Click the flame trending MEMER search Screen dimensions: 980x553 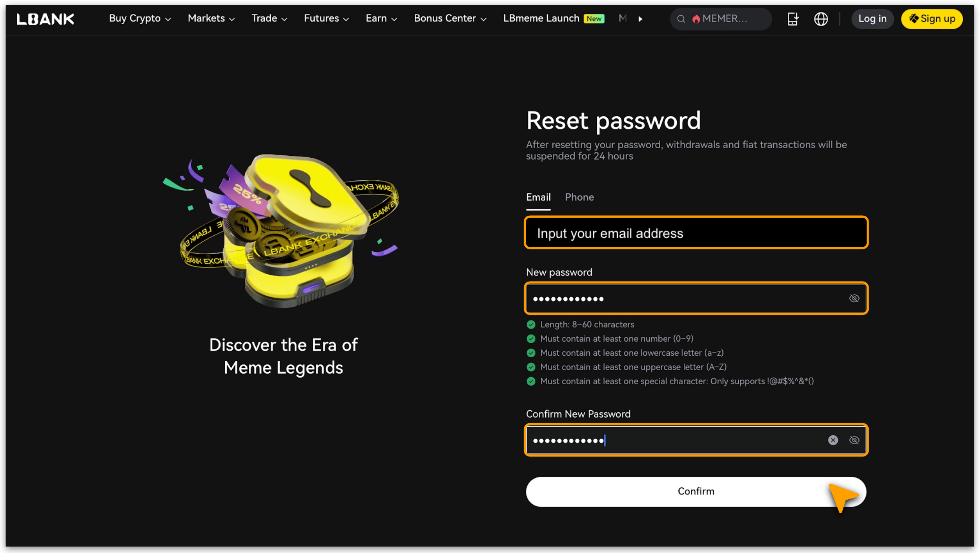(720, 19)
